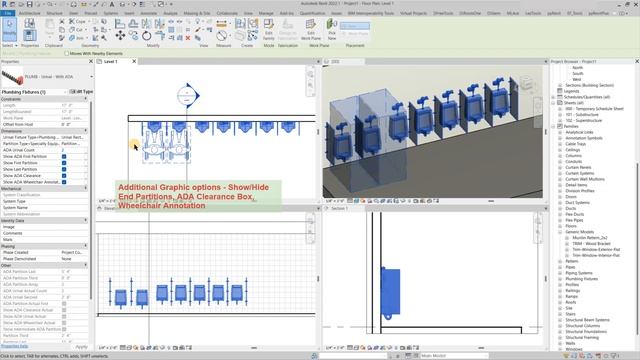Click the Properties palette vertical scrollbar
The width and height of the screenshot is (640, 360).
91,200
